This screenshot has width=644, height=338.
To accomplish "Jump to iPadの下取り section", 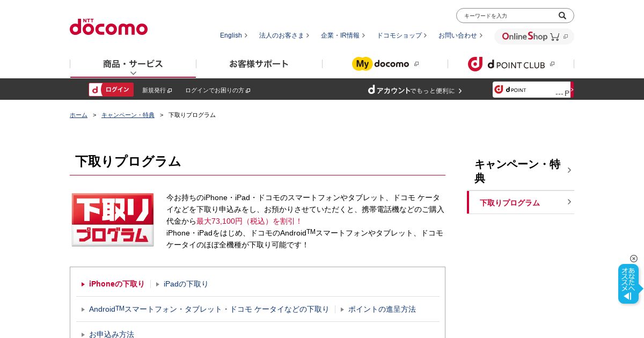I will 186,284.
